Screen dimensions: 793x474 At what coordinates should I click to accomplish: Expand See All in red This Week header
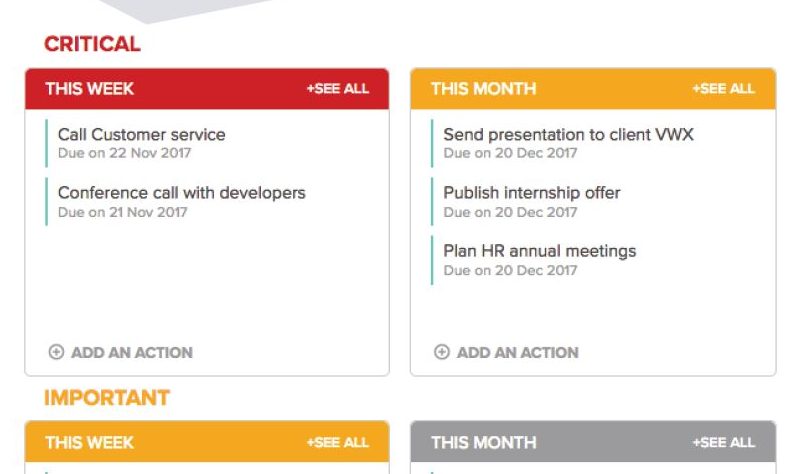click(x=338, y=89)
